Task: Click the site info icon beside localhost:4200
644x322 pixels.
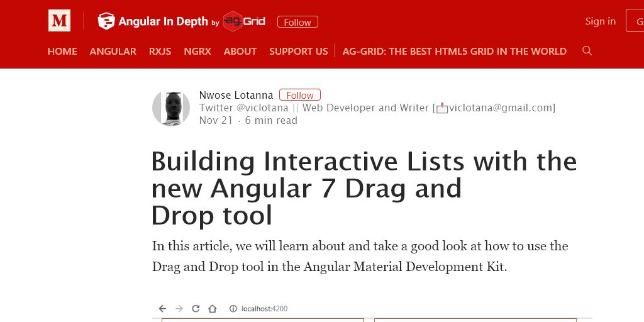Action: coord(233,308)
